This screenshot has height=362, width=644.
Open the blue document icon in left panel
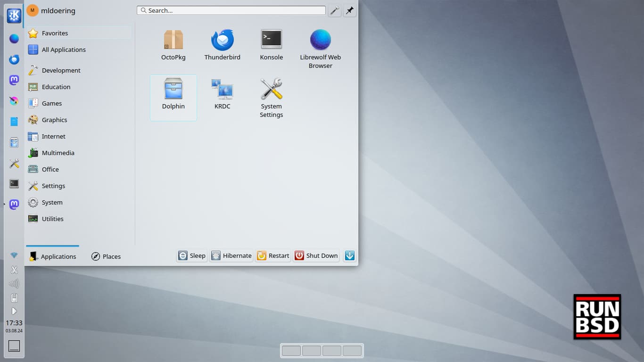[x=14, y=122]
